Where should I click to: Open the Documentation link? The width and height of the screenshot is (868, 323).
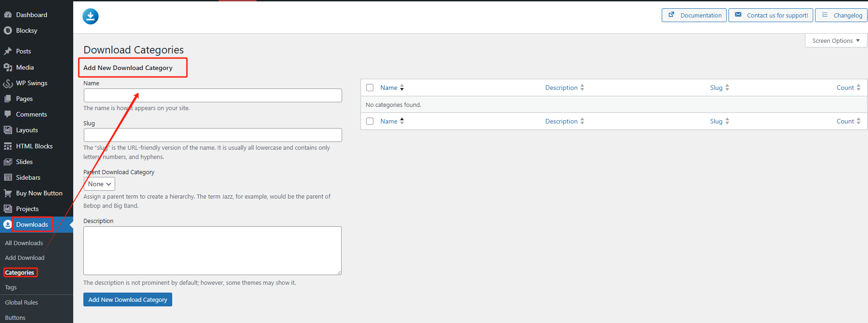pos(694,15)
